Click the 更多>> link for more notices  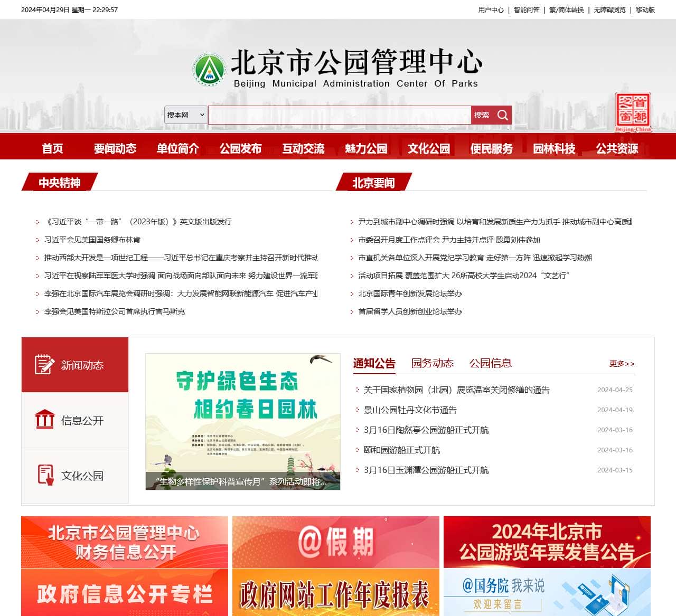tap(621, 364)
